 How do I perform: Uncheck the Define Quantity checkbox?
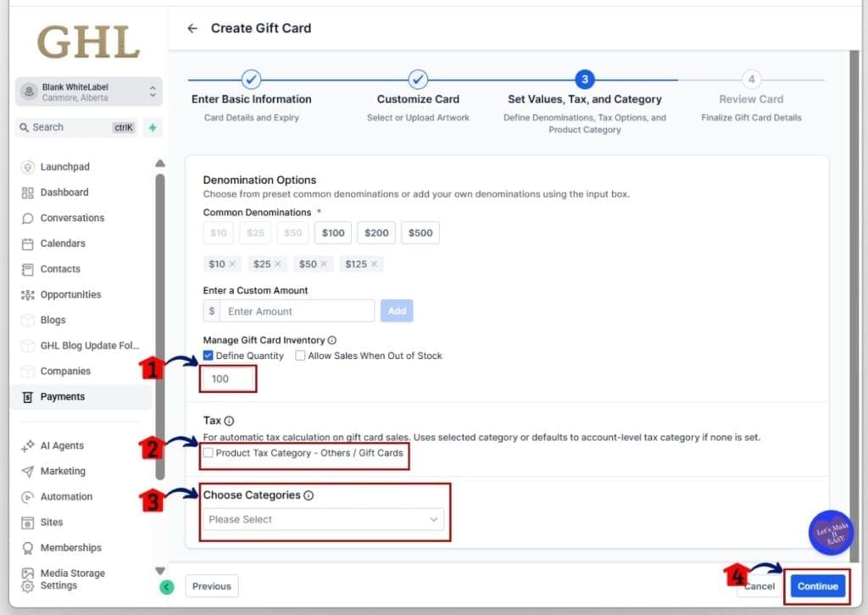point(209,355)
